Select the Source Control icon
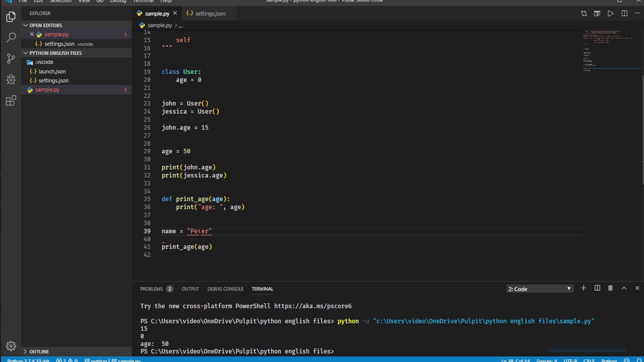This screenshot has height=362, width=644. pos(11,58)
